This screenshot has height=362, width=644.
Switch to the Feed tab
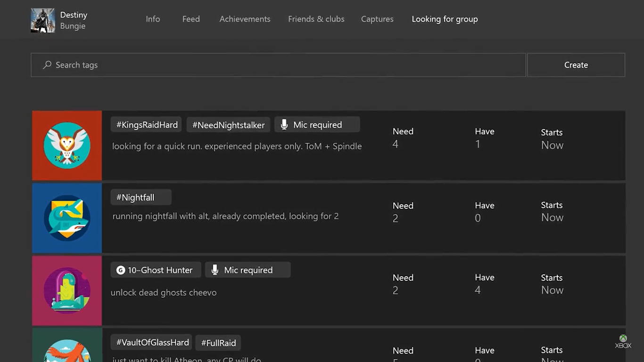[191, 19]
